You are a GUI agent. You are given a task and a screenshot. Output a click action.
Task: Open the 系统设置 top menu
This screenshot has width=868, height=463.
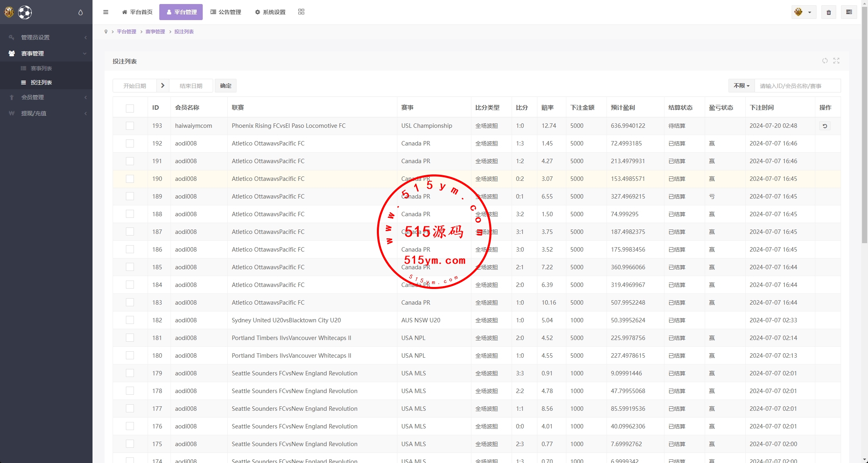[x=270, y=12]
